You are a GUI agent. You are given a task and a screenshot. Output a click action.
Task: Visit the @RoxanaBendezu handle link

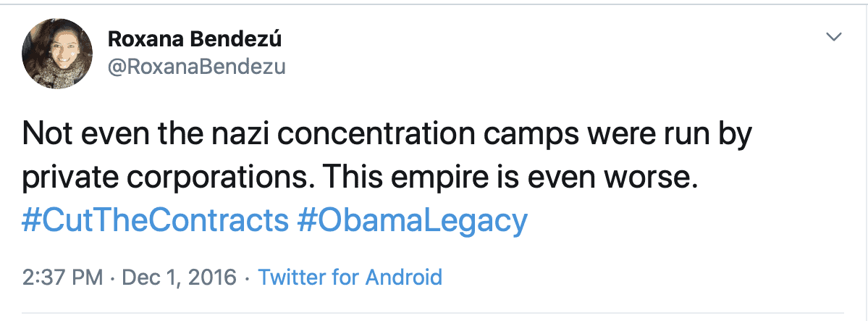[196, 67]
